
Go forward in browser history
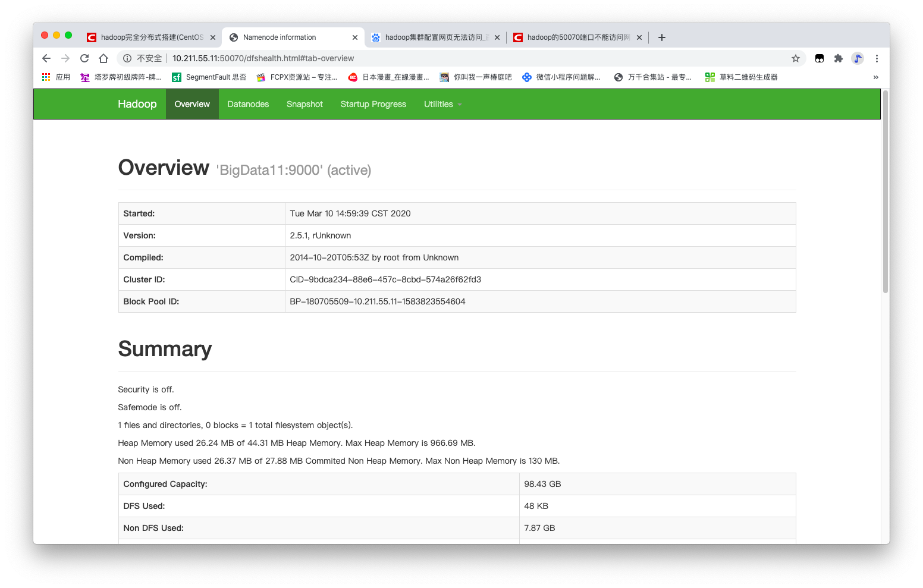(x=65, y=58)
